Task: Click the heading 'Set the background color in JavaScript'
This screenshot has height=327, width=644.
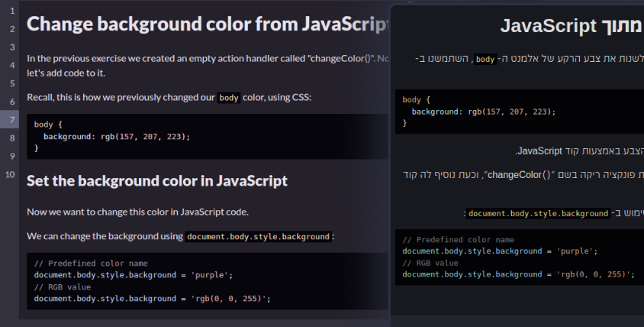Action: pyautogui.click(x=157, y=181)
